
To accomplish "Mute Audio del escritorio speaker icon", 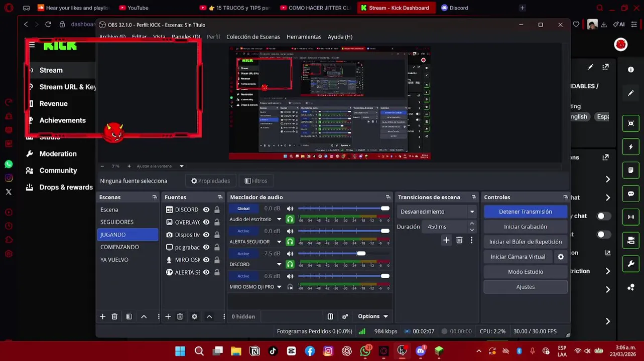I will [x=290, y=209].
